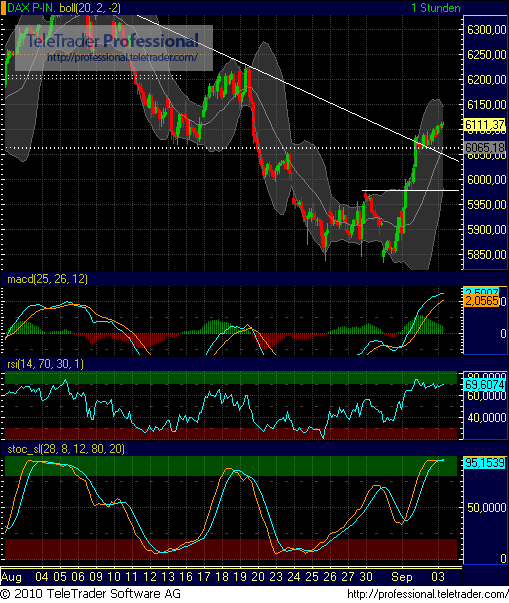Click date 30 on the time axis
The image size is (509, 603).
[366, 577]
